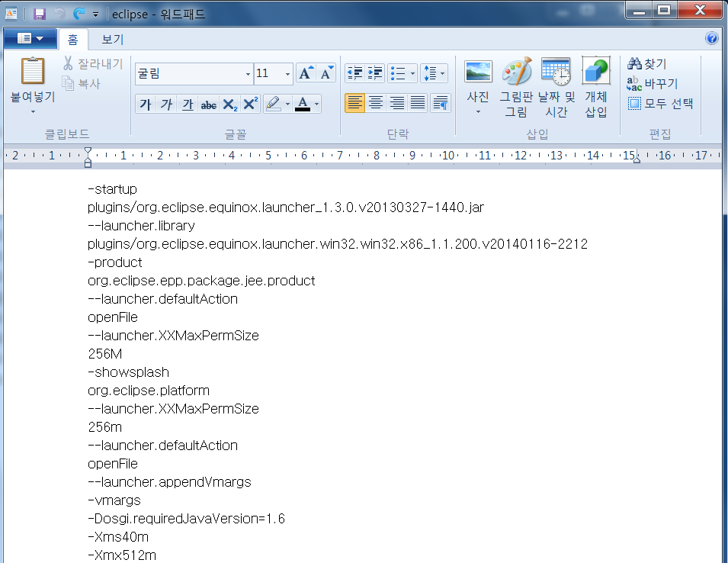Screen dimensions: 728x563
Task: Open the font color dropdown arrow
Action: 316,104
